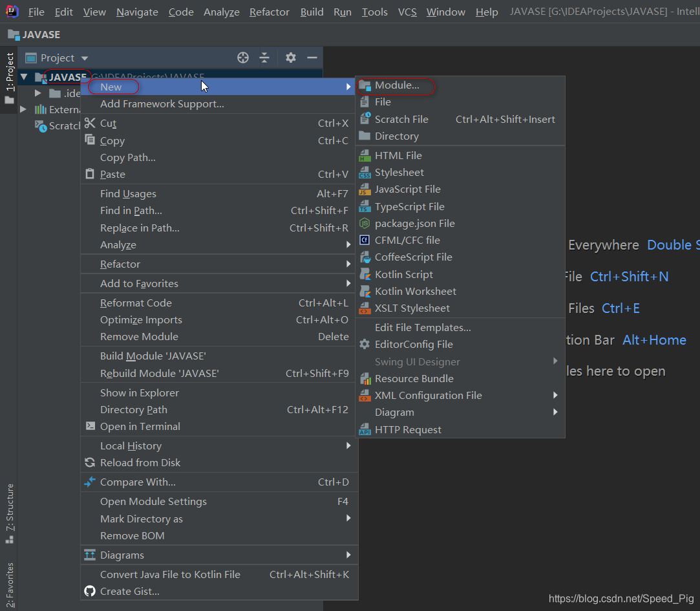Click the Paste clipboard icon
Screen dimensions: 700x611
pos(90,174)
